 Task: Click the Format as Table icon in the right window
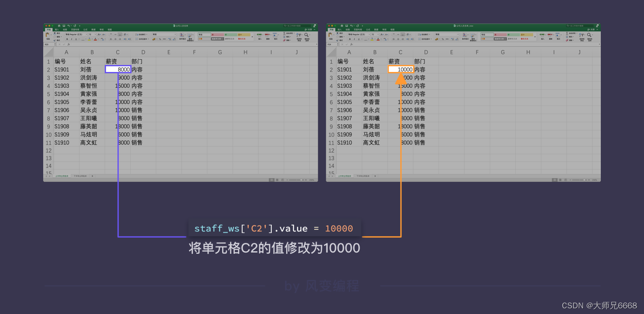click(473, 35)
